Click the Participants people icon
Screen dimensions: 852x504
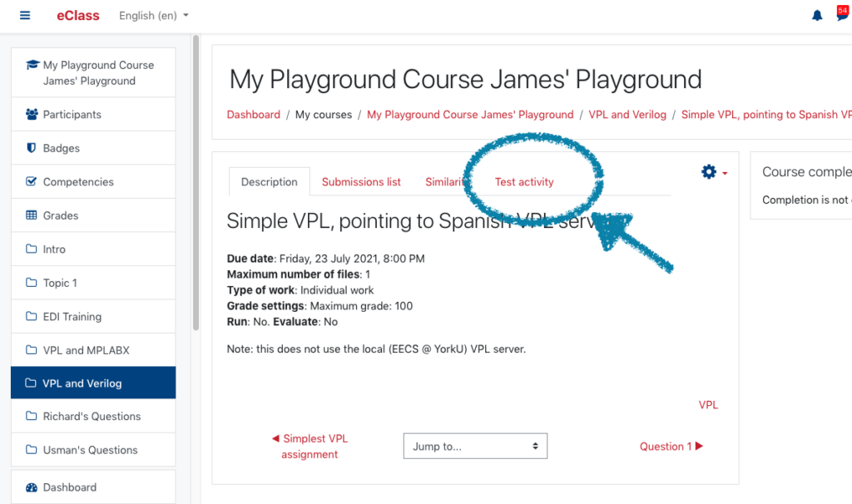32,114
